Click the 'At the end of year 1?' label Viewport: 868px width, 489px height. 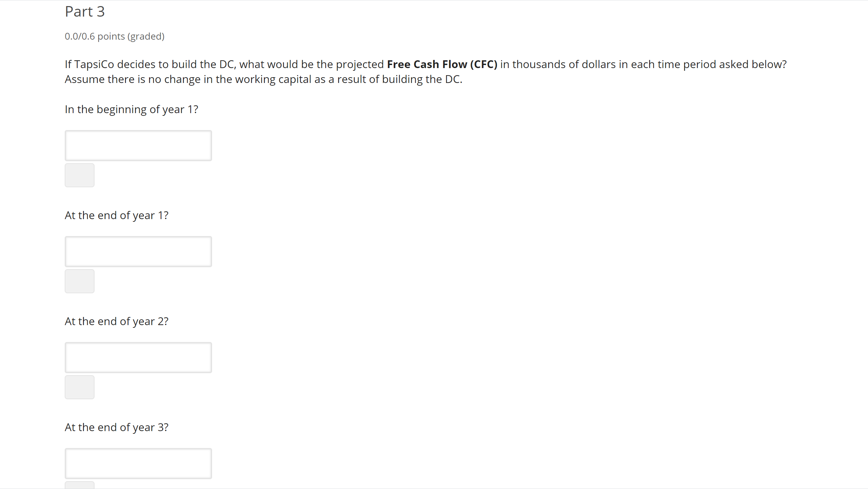117,215
